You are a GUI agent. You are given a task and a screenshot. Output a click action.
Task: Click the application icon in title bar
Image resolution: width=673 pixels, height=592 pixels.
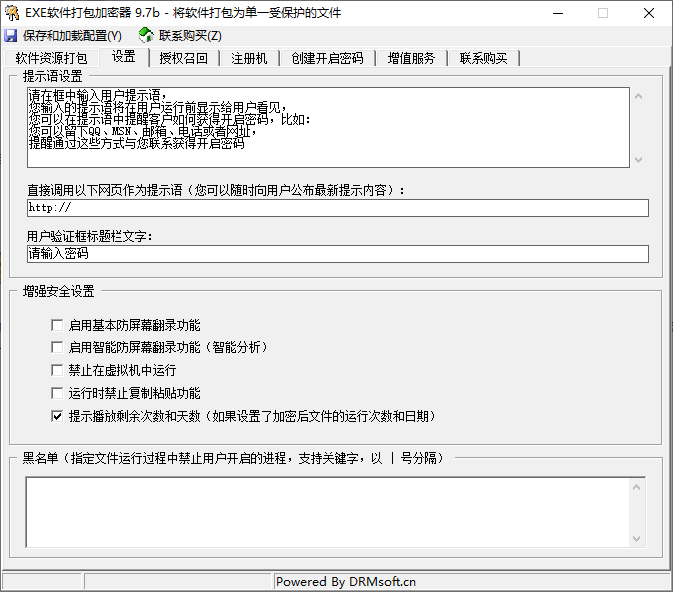[12, 13]
